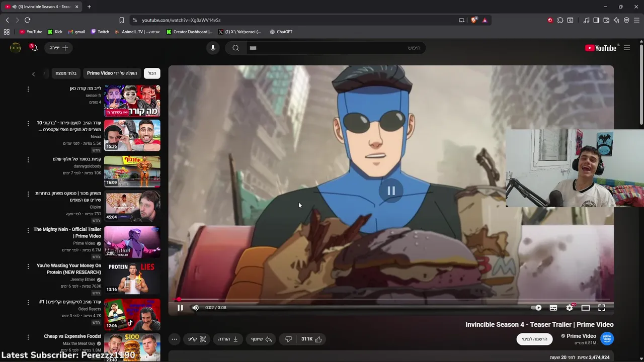Open 'Cheap vs Expensive Foods!' title
This screenshot has height=362, width=644.
(x=72, y=336)
